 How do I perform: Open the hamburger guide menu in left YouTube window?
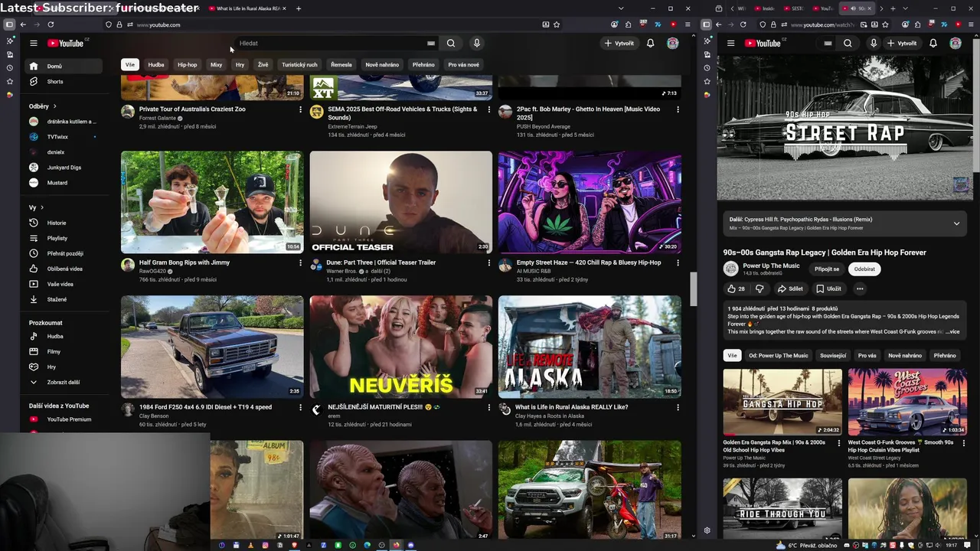[33, 44]
